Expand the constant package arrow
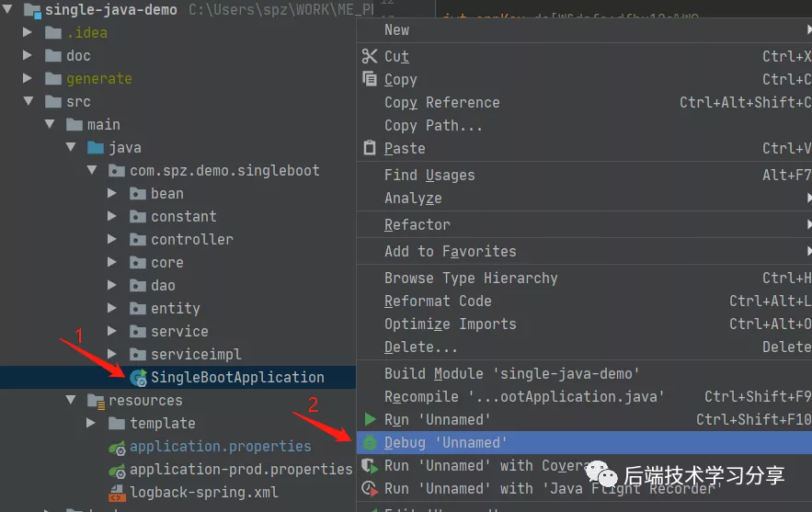Screen dimensions: 812x512 click(112, 216)
